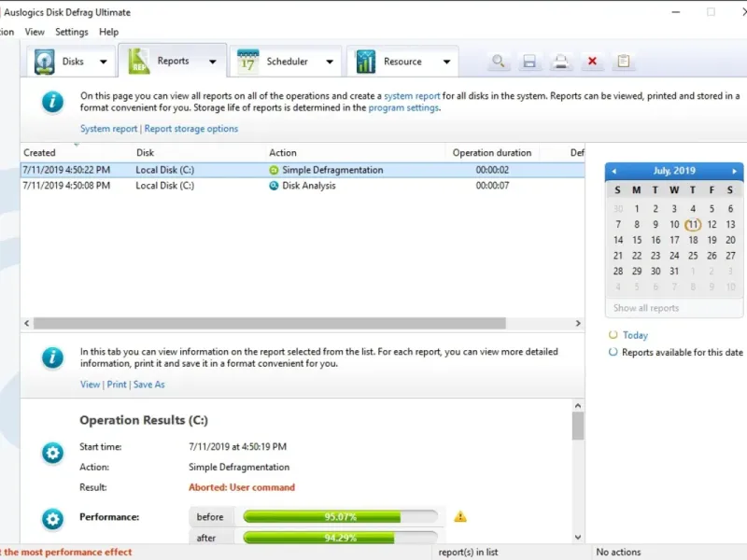This screenshot has height=560, width=747.
Task: Click the top info icon
Action: (52, 102)
